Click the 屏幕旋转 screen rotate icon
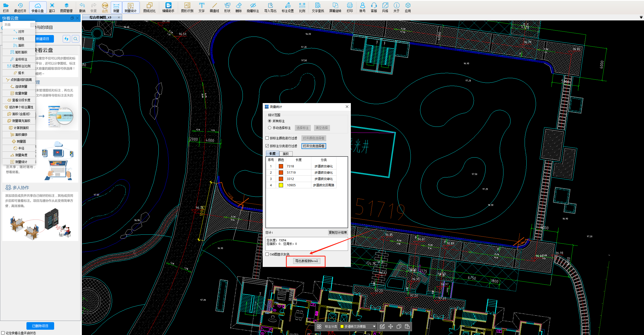The width and height of the screenshot is (644, 335). [x=335, y=7]
